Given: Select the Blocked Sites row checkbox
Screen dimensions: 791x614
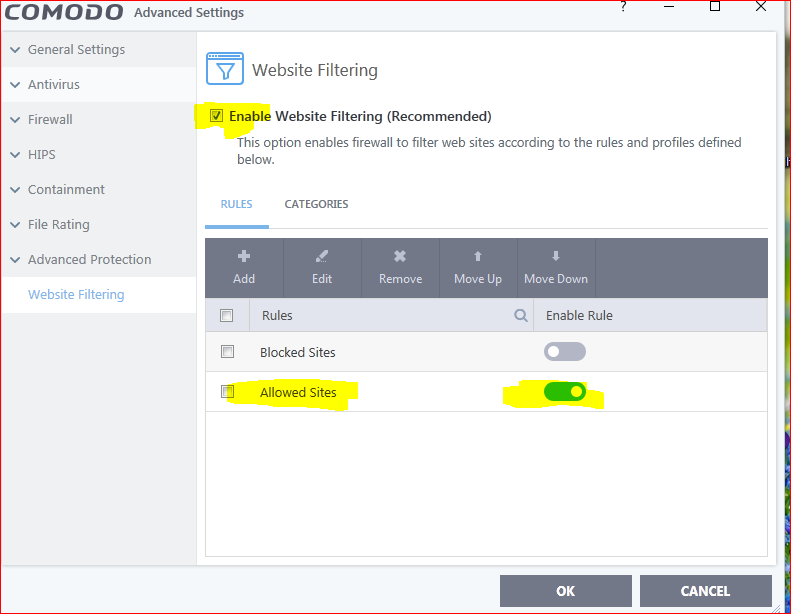Looking at the screenshot, I should click(x=228, y=352).
